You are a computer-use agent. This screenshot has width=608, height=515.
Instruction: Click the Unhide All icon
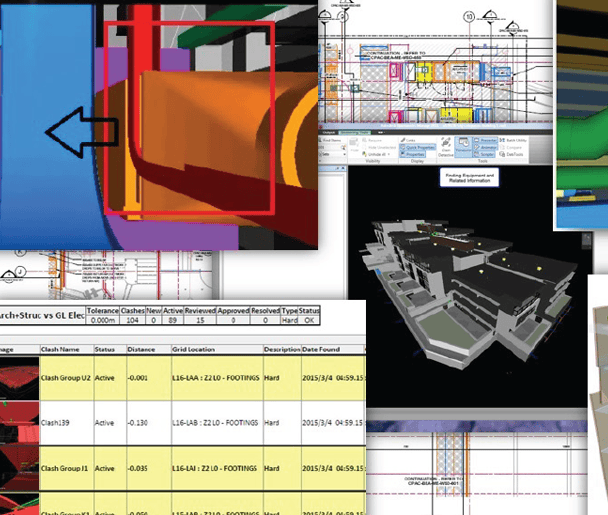click(364, 154)
